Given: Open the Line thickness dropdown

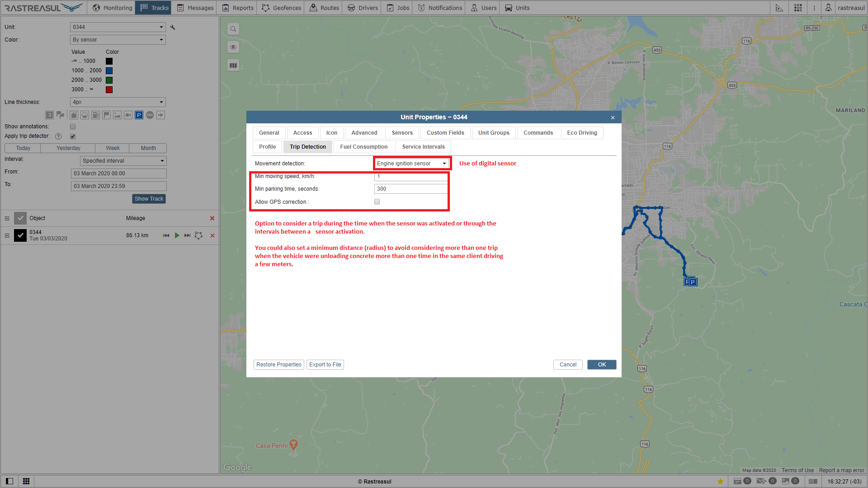Looking at the screenshot, I should (118, 102).
